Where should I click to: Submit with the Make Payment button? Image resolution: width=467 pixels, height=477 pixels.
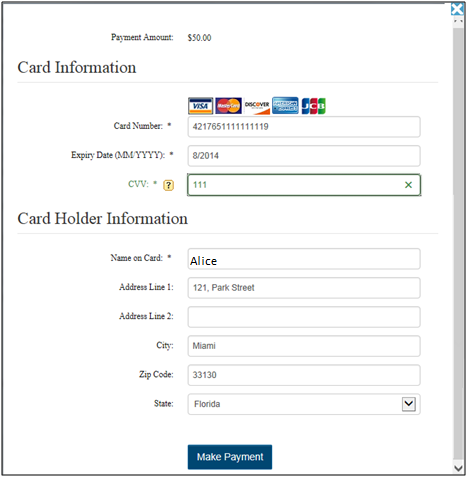coord(230,457)
